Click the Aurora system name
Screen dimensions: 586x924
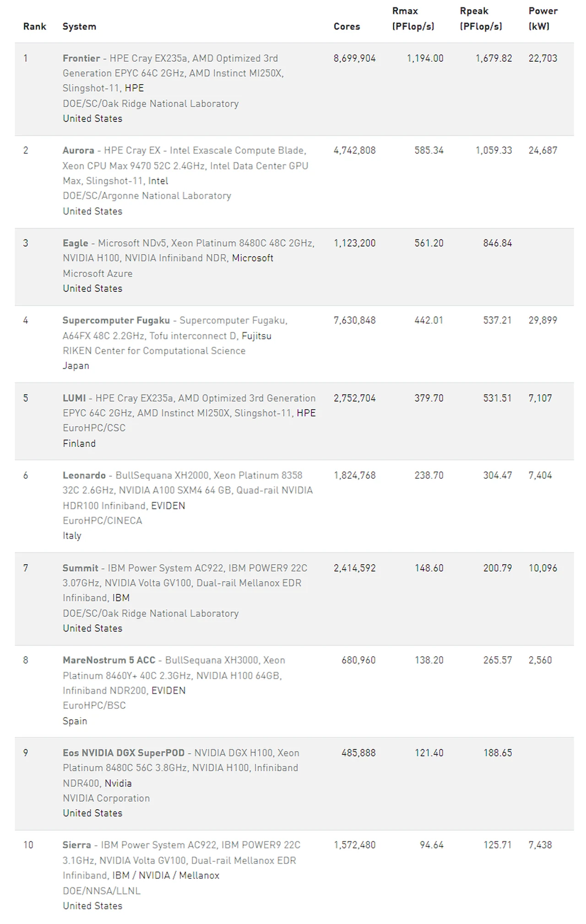[78, 151]
